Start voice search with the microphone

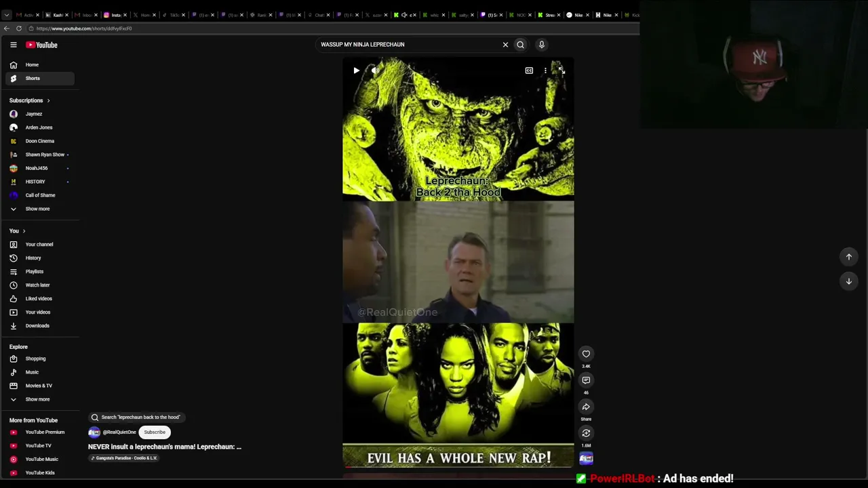(x=542, y=45)
